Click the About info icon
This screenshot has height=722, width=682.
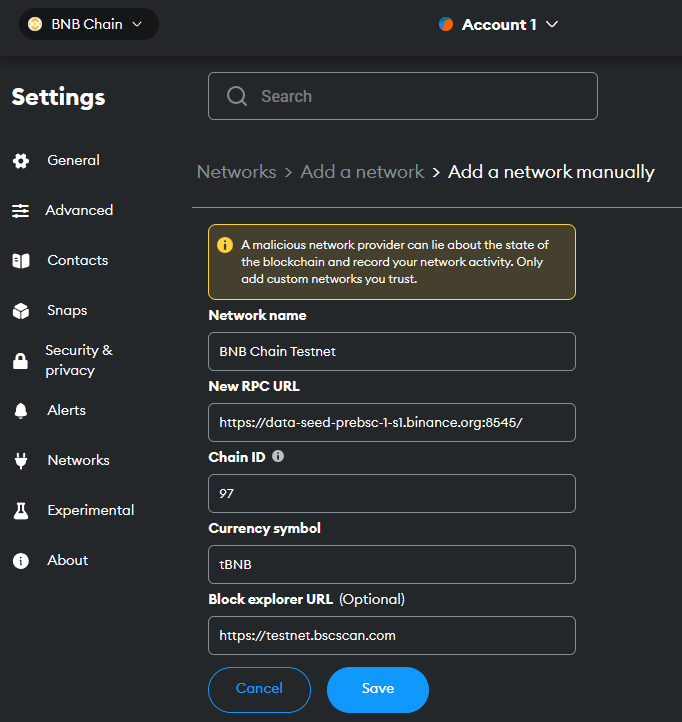[20, 561]
